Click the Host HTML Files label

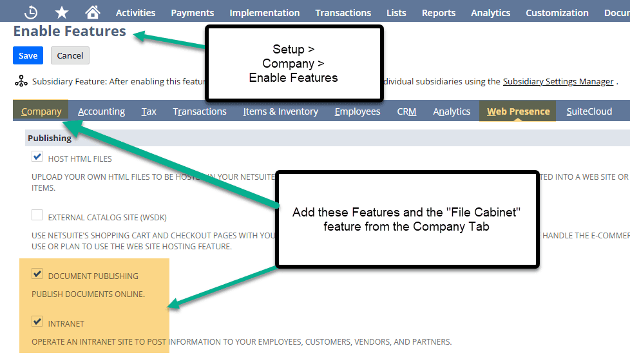click(x=80, y=158)
